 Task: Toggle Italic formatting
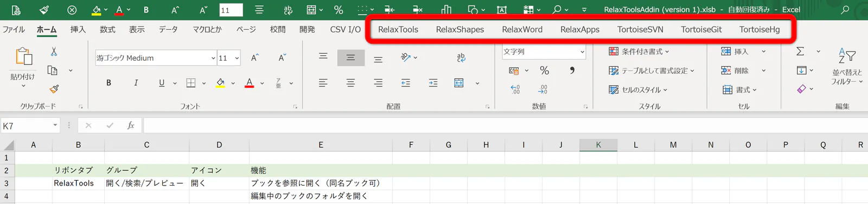(136, 83)
